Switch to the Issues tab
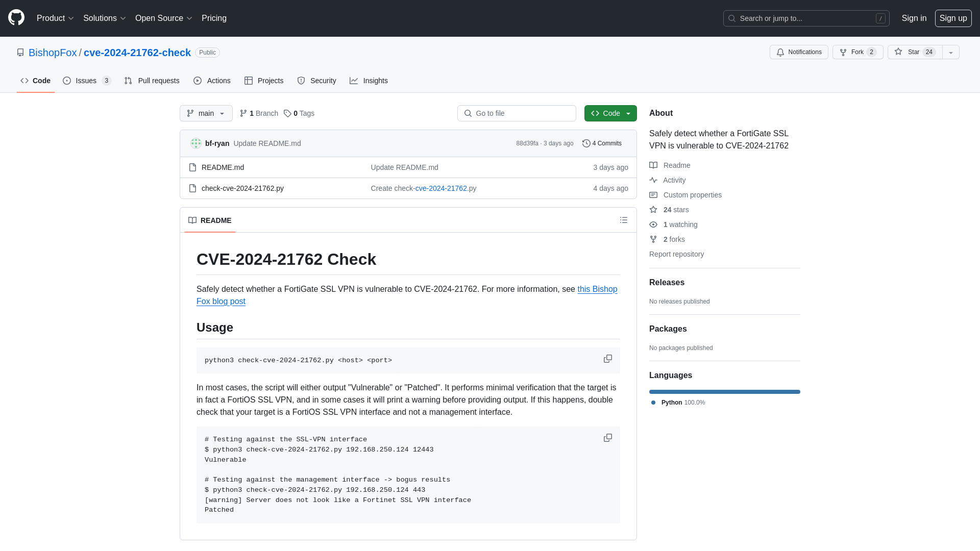Screen dimensions: 980x551 point(87,81)
